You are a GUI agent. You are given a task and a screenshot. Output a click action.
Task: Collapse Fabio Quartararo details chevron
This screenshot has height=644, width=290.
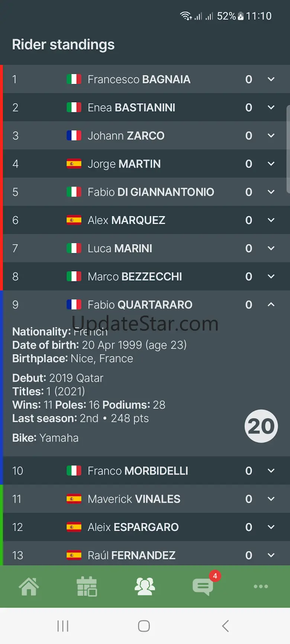271,304
